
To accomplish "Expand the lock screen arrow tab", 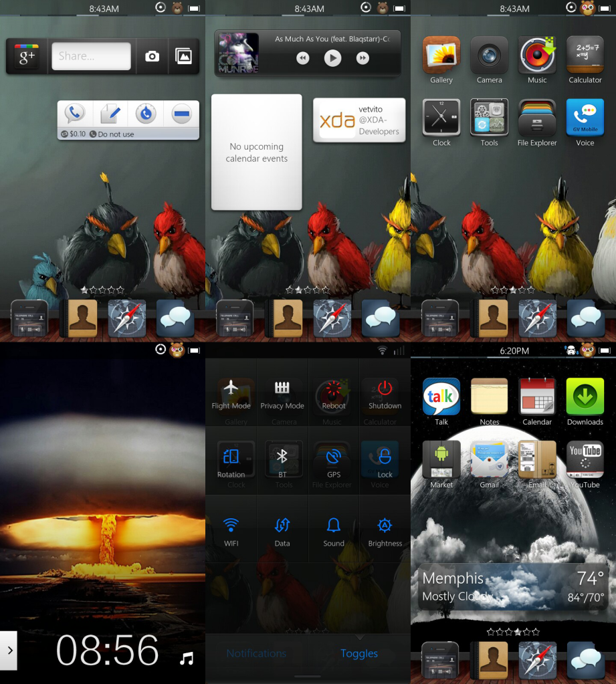I will 9,650.
